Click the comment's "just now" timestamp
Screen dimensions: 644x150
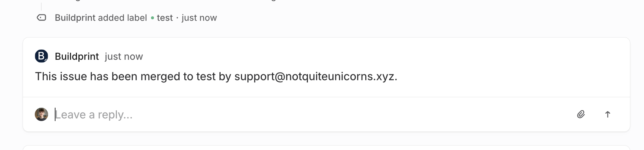click(x=124, y=56)
